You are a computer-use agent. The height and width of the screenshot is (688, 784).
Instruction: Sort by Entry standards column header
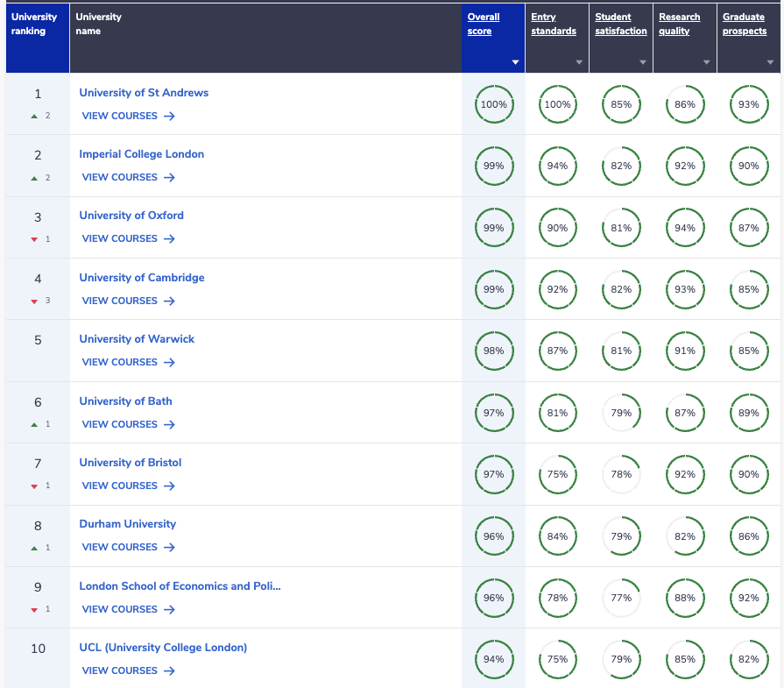[x=554, y=24]
